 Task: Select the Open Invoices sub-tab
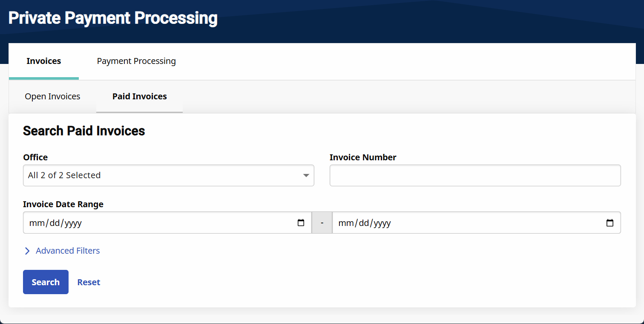tap(52, 97)
